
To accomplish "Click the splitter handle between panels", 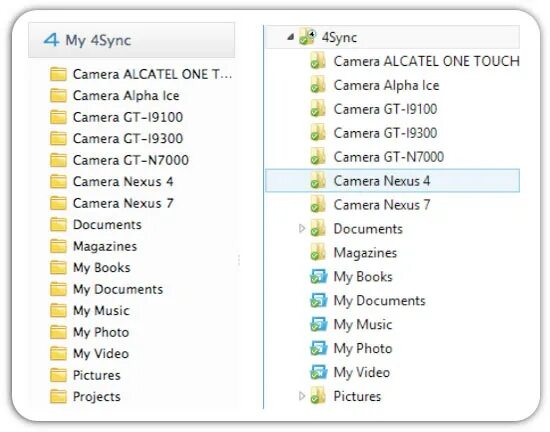I will (239, 260).
